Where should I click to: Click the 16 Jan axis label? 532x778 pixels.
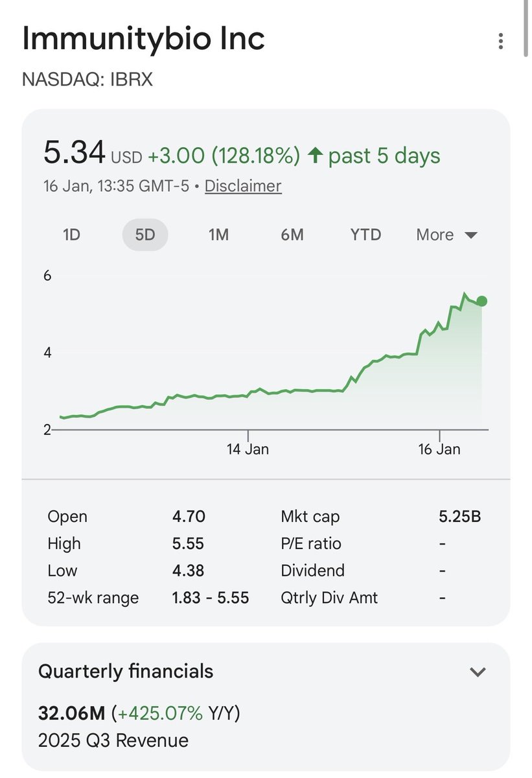click(439, 449)
